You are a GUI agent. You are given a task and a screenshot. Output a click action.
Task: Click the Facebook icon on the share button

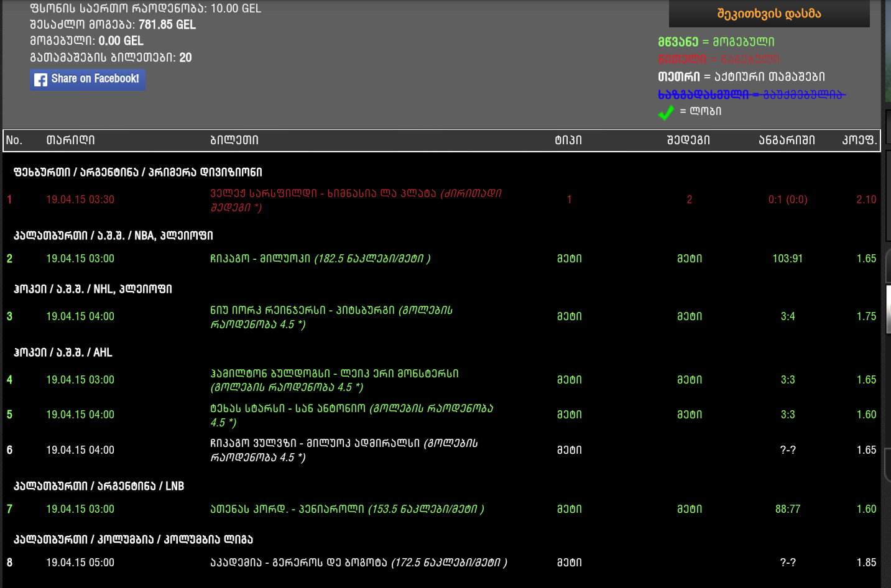41,80
